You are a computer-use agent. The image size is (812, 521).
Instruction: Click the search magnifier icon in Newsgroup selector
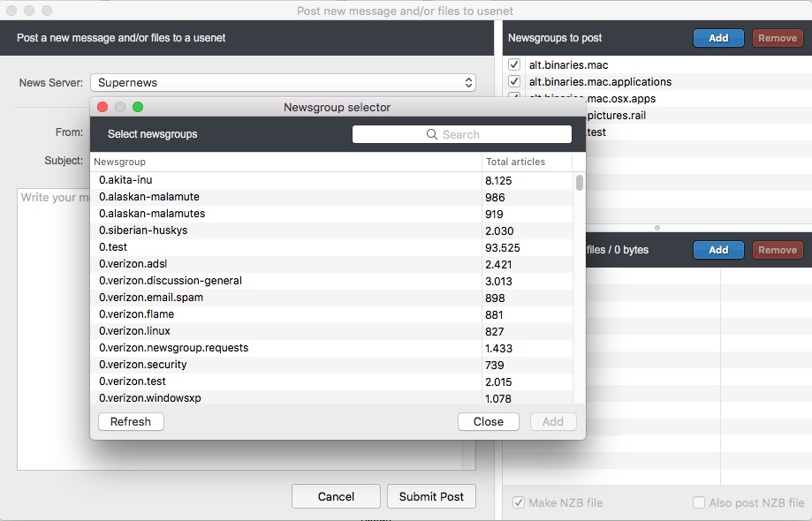pyautogui.click(x=431, y=134)
